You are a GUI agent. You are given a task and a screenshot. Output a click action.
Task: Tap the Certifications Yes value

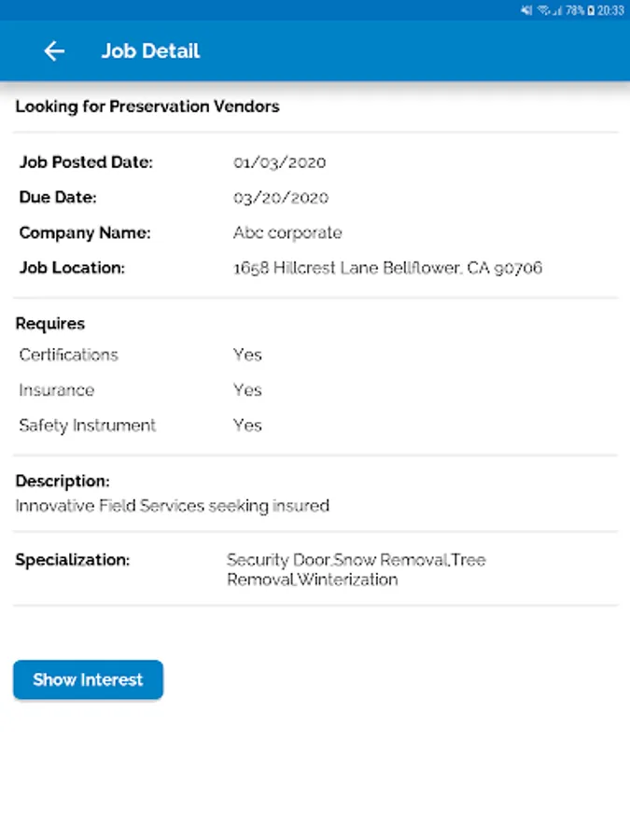247,355
